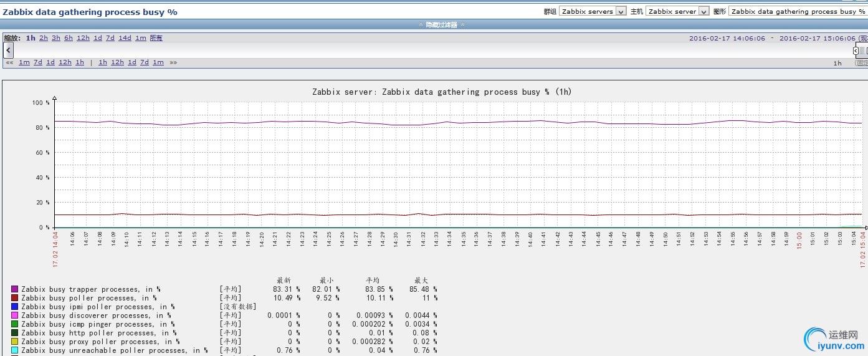The height and width of the screenshot is (356, 868).
Task: Open the 图形 graph selection dropdown
Action: pyautogui.click(x=798, y=11)
